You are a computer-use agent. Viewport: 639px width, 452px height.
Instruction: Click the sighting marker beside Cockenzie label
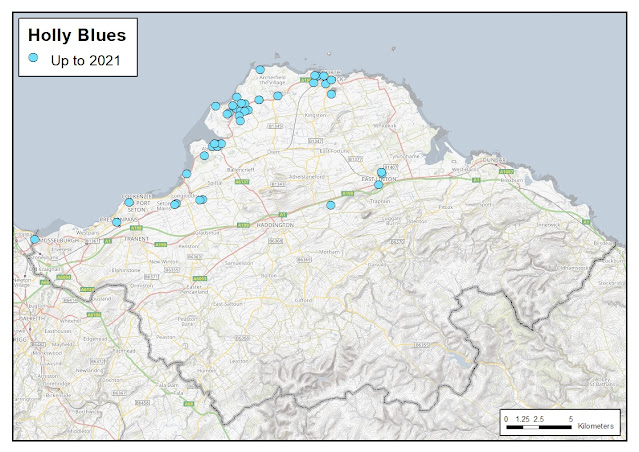[129, 203]
